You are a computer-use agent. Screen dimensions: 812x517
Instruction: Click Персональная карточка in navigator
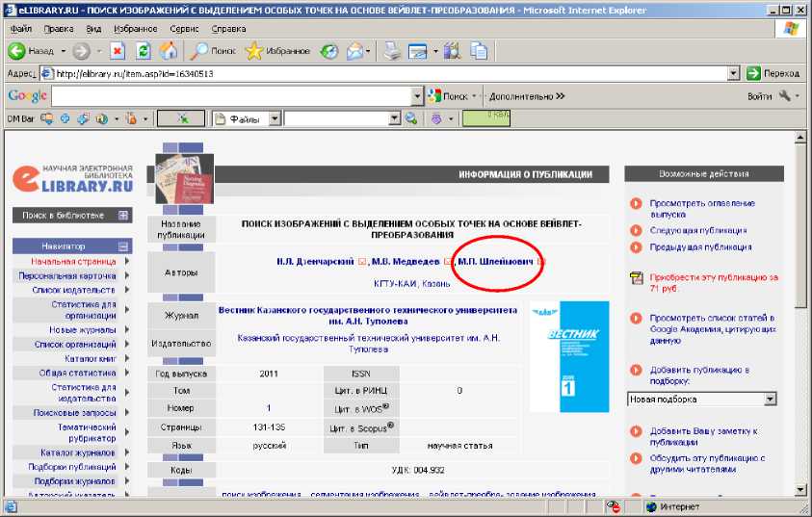click(x=67, y=276)
